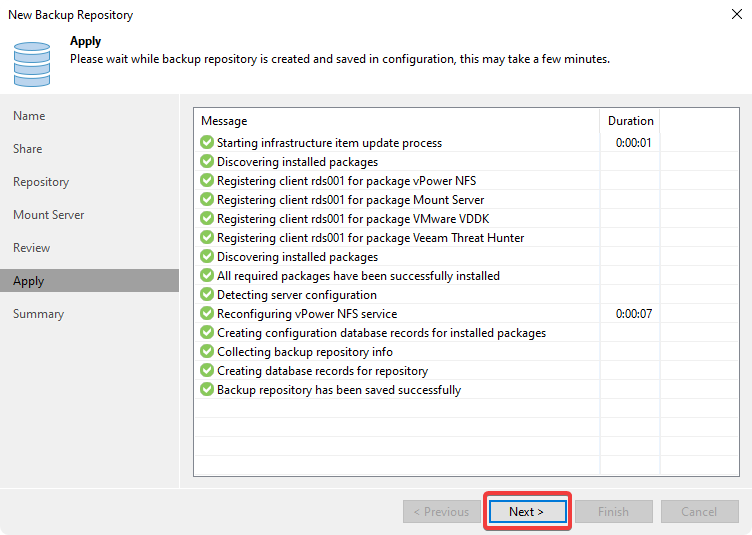This screenshot has width=752, height=535.
Task: Click check icon next to Mount Server registration
Action: pos(207,200)
